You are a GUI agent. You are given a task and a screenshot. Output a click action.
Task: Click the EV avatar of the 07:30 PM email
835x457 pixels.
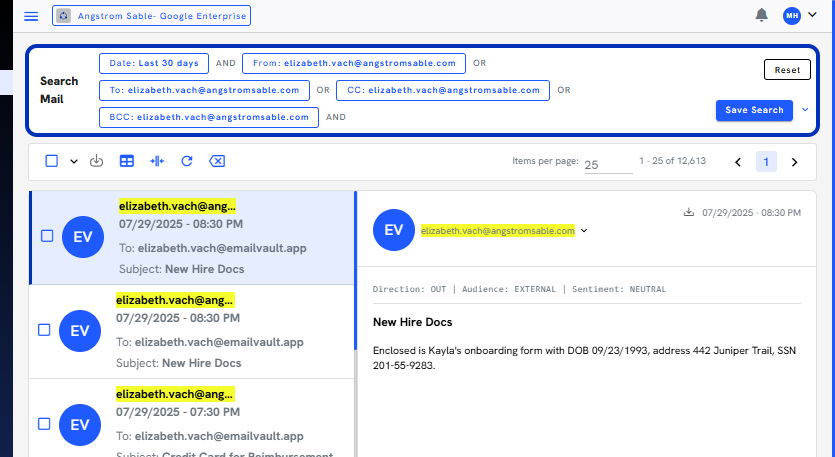tap(80, 425)
